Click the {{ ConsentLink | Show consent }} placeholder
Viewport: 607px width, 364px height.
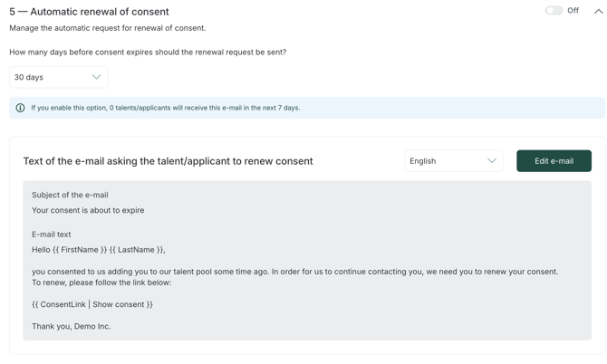tap(92, 304)
